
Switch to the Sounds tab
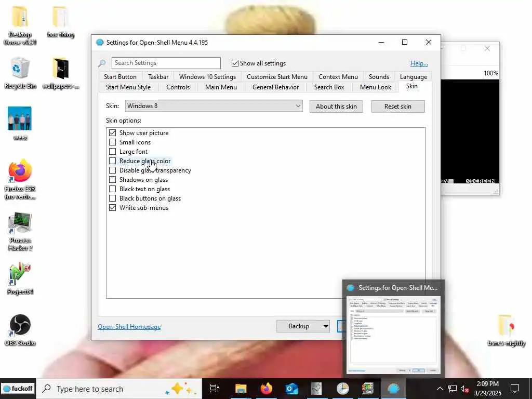(x=379, y=77)
